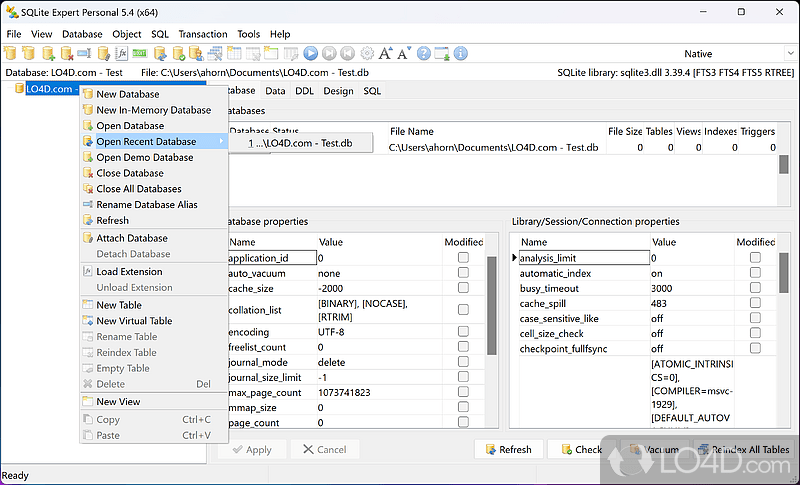This screenshot has height=485, width=800.
Task: Switch to the SQL tab
Action: [x=372, y=91]
